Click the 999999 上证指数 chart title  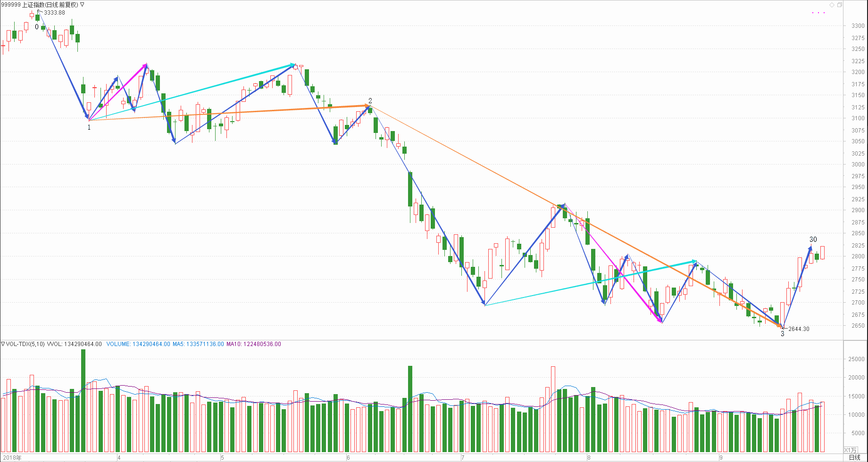[39, 5]
